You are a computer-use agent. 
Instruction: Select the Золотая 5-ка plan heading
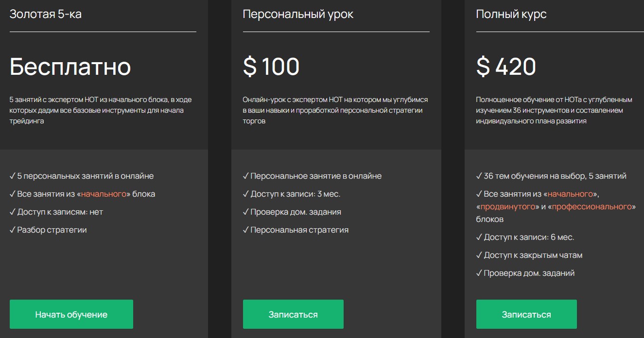(46, 14)
